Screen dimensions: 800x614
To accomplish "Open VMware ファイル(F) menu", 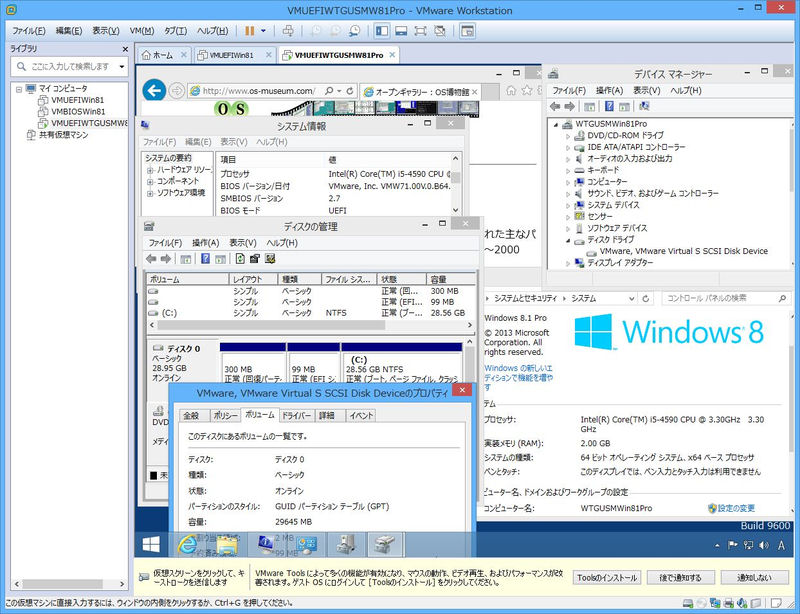I will 29,31.
